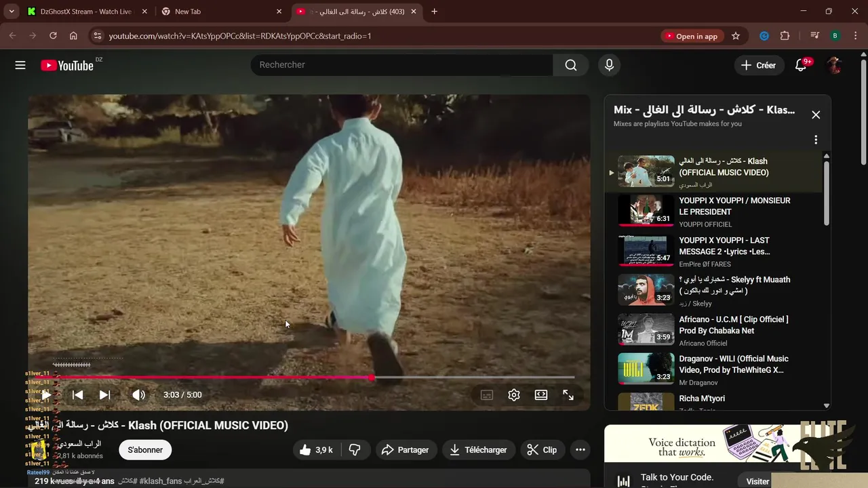The height and width of the screenshot is (488, 868).
Task: Bookmark this page with star icon
Action: click(736, 36)
